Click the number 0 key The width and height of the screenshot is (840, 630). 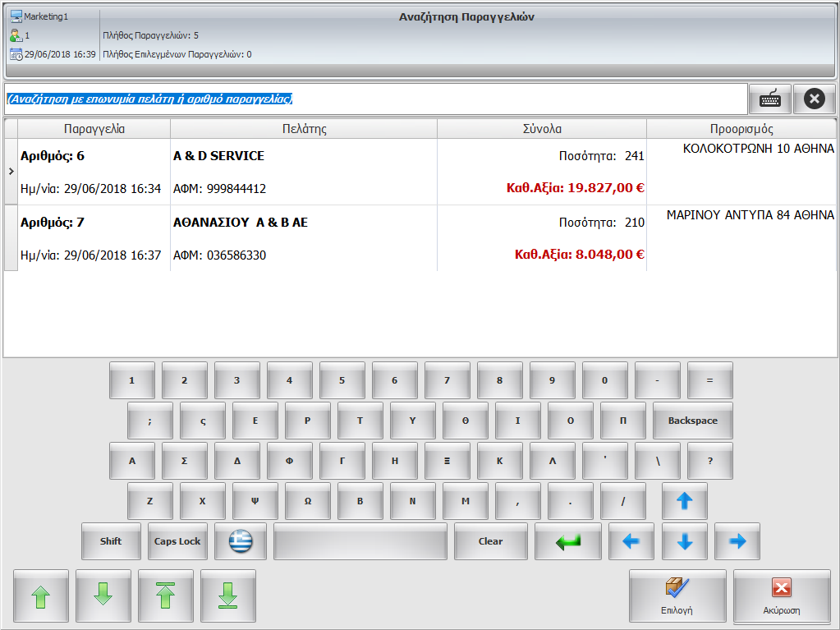point(605,380)
